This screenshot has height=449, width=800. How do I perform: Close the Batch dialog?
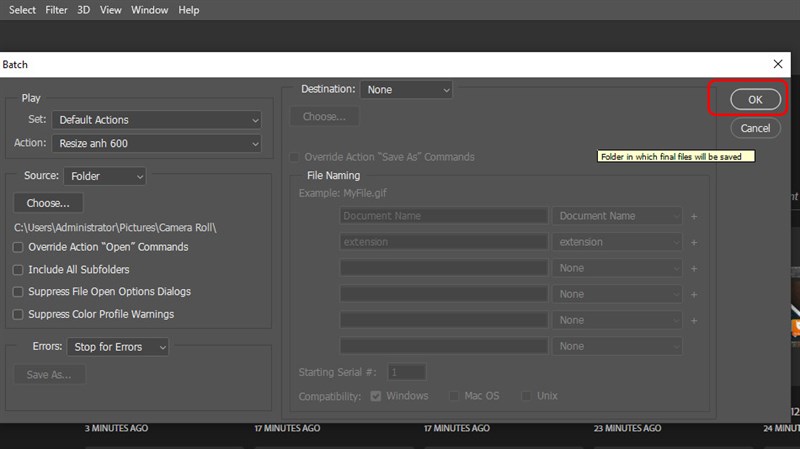[x=778, y=64]
